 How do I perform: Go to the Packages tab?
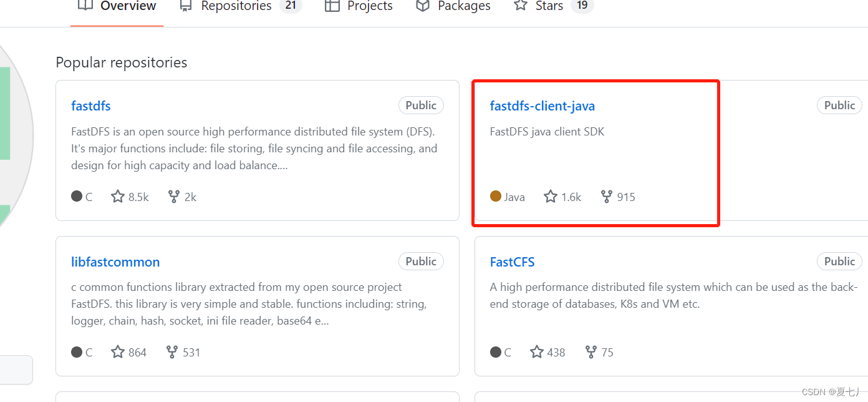point(453,6)
